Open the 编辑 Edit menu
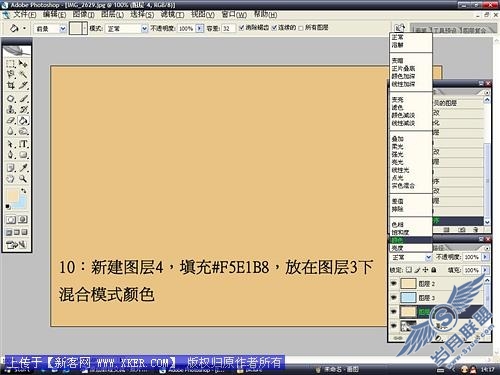Image resolution: width=500 pixels, height=375 pixels. 54,15
